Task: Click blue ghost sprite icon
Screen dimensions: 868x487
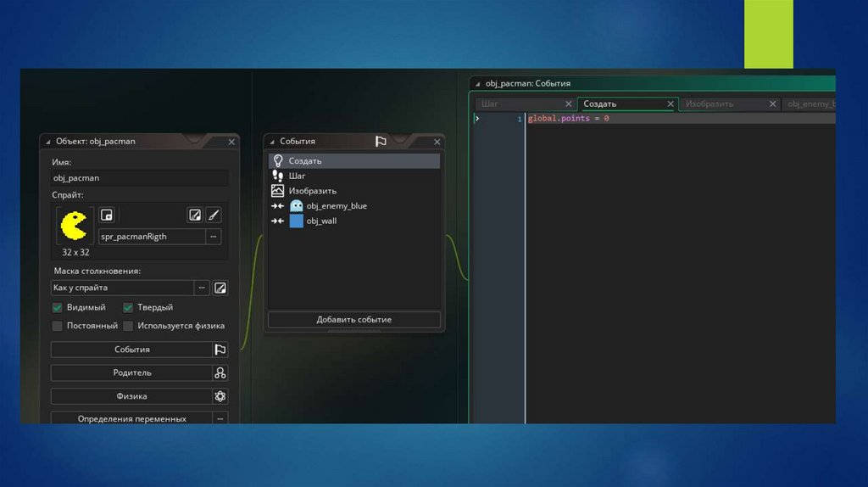Action: (x=297, y=205)
